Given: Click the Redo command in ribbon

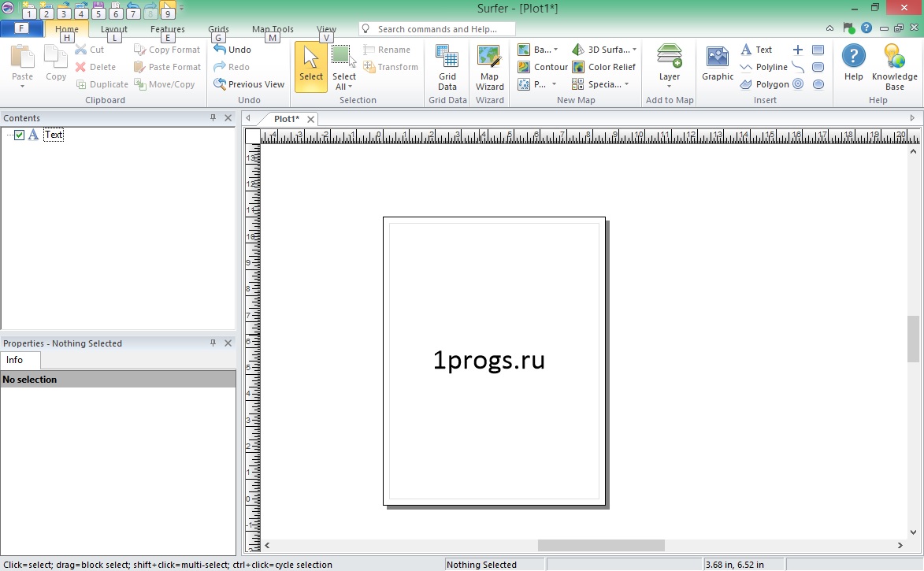Looking at the screenshot, I should point(232,67).
